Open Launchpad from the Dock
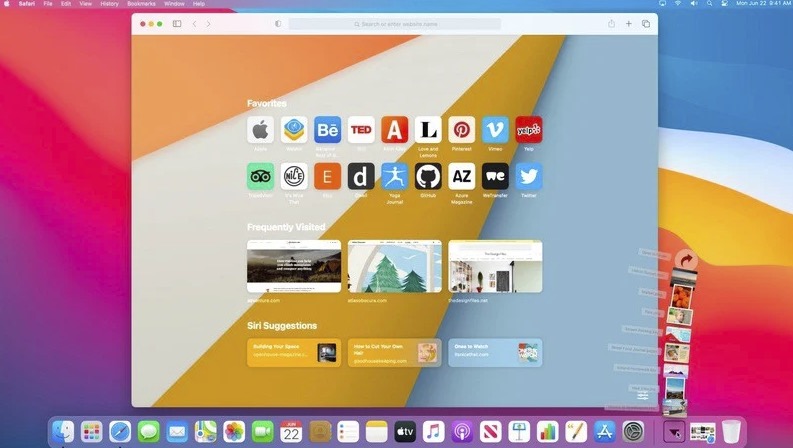Image resolution: width=793 pixels, height=448 pixels. pos(92,432)
